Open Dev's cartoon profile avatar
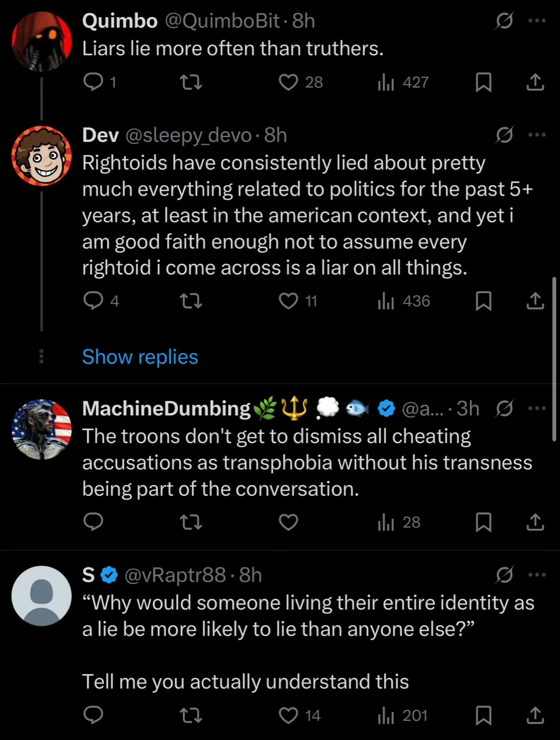This screenshot has height=740, width=560. [x=41, y=156]
